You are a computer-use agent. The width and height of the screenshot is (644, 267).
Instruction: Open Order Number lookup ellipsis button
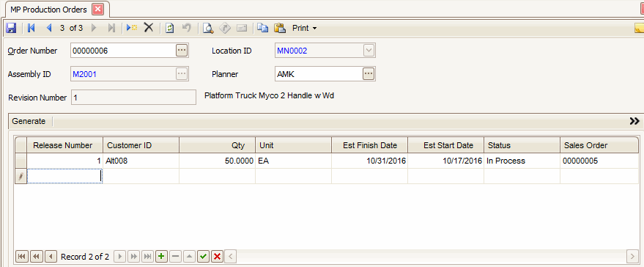tap(182, 51)
